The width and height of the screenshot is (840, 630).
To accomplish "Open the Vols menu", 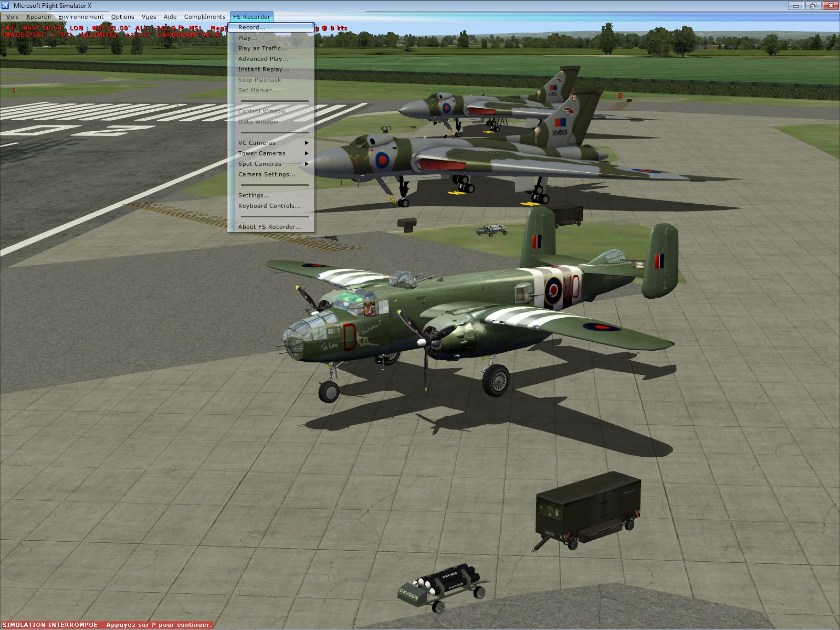I will tap(12, 17).
